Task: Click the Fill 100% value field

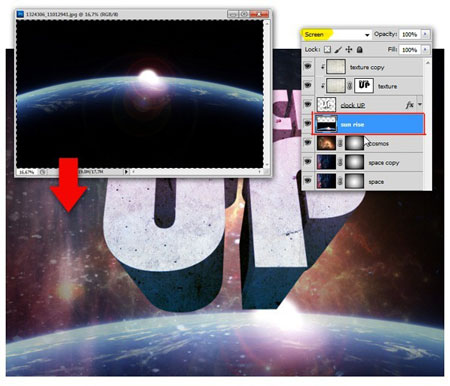Action: click(x=410, y=50)
